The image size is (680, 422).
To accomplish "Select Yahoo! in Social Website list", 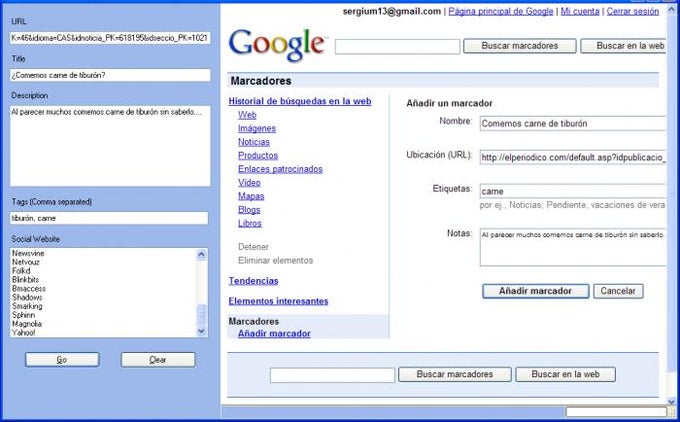I will tap(24, 333).
